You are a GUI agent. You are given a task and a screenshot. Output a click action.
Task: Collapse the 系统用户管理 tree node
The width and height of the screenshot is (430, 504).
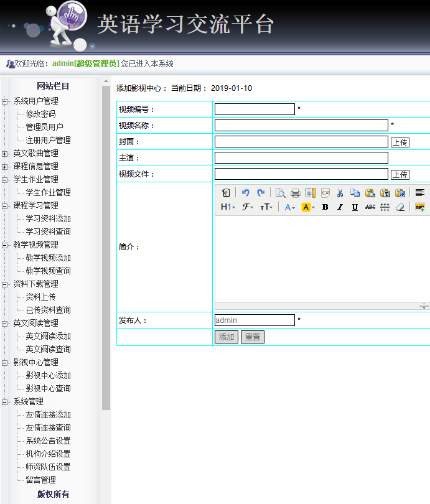pos(4,101)
